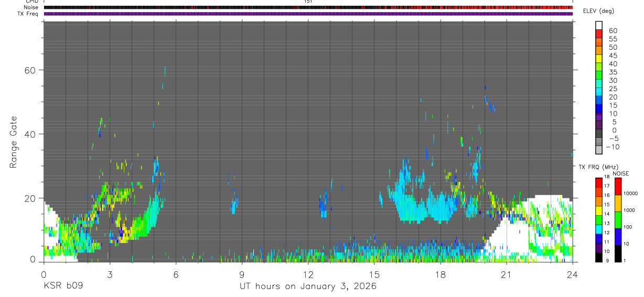The width and height of the screenshot is (644, 297).
Task: Click the cyan 20–25 degree elevation swatch
Action: pos(599,92)
